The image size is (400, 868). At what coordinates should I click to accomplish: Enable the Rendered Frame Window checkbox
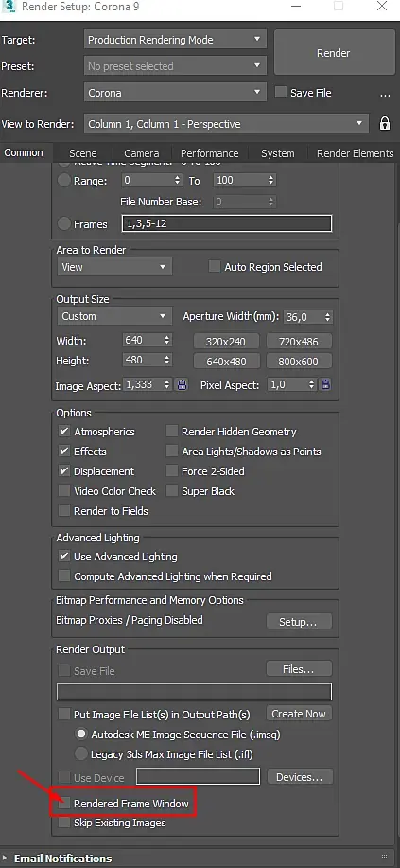point(64,803)
